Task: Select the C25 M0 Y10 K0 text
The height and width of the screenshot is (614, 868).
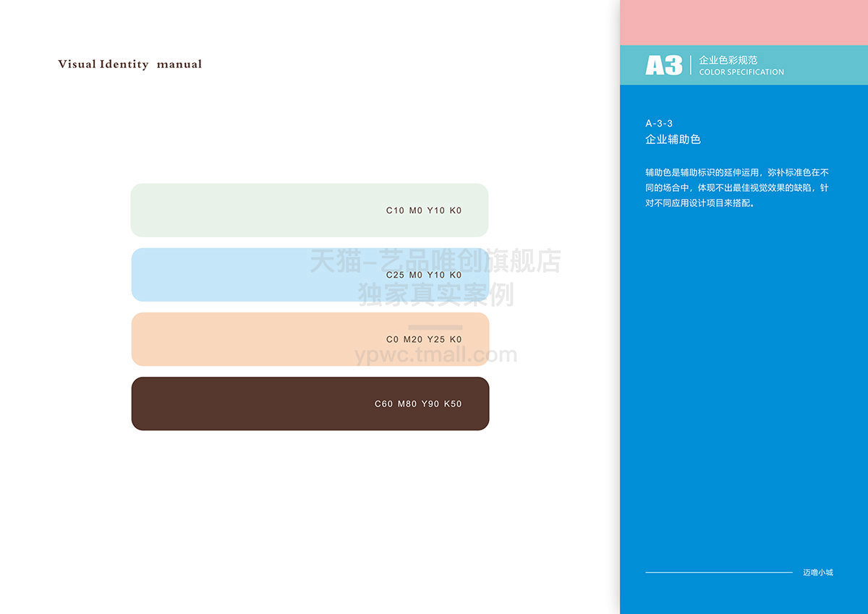Action: pyautogui.click(x=423, y=275)
